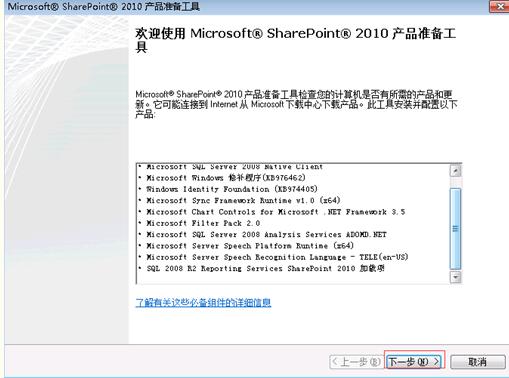Click the disabled 上一步 (Back) button
This screenshot has height=378, width=509.
(x=356, y=362)
